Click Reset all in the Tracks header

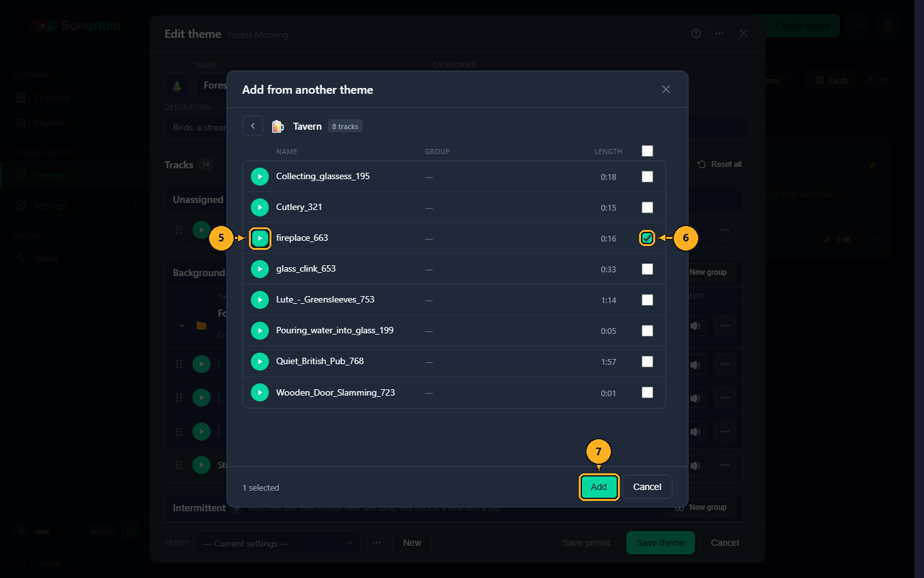719,164
